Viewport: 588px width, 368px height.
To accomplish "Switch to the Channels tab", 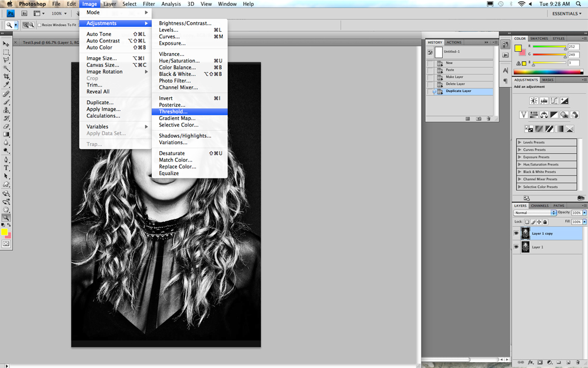I will [539, 205].
